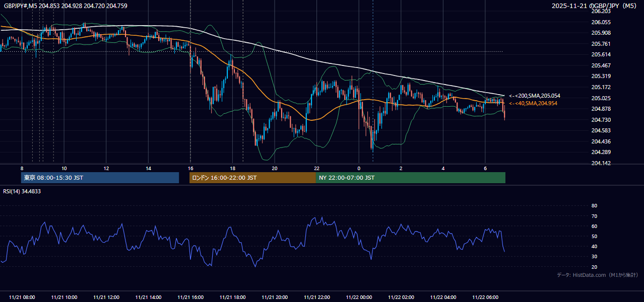Click RSI axis level 50
Viewport: 644px width, 302px height.
[x=594, y=236]
